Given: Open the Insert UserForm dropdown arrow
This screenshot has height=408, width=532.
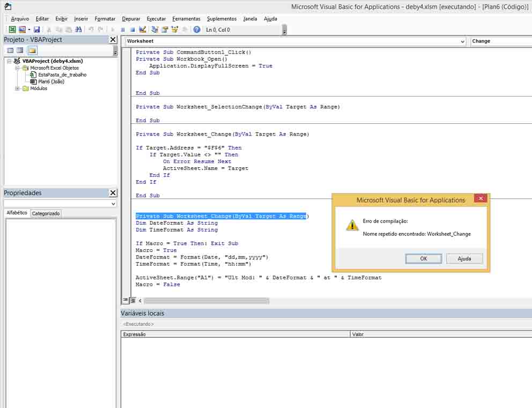Looking at the screenshot, I should (29, 29).
